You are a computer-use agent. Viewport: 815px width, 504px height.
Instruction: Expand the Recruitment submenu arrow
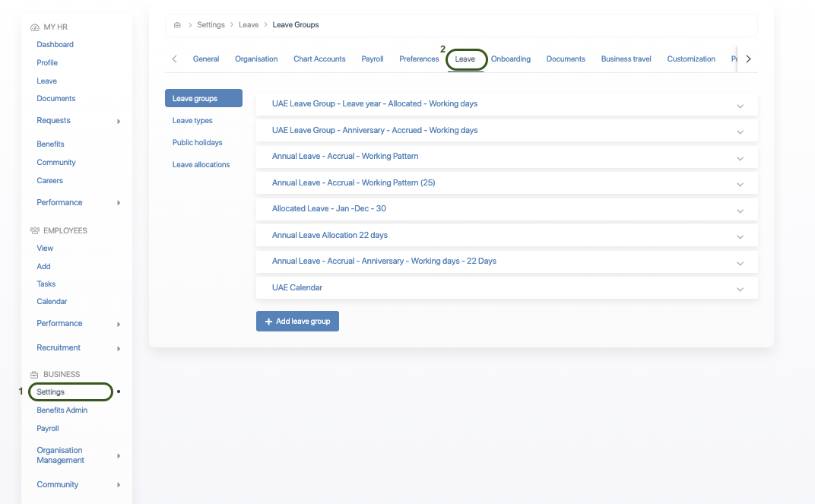119,348
